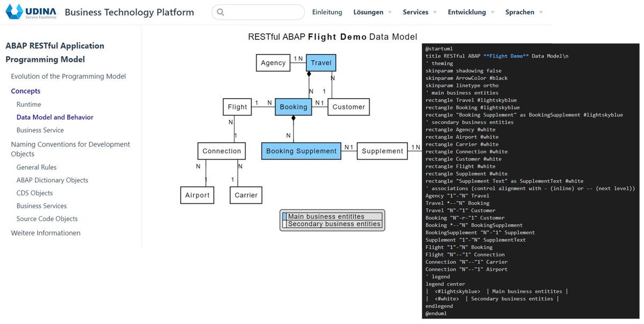Expand the Services dropdown

coord(416,12)
